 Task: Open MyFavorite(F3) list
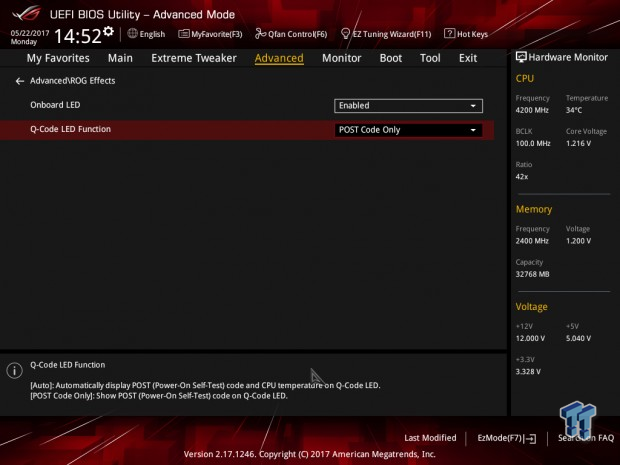tap(210, 34)
